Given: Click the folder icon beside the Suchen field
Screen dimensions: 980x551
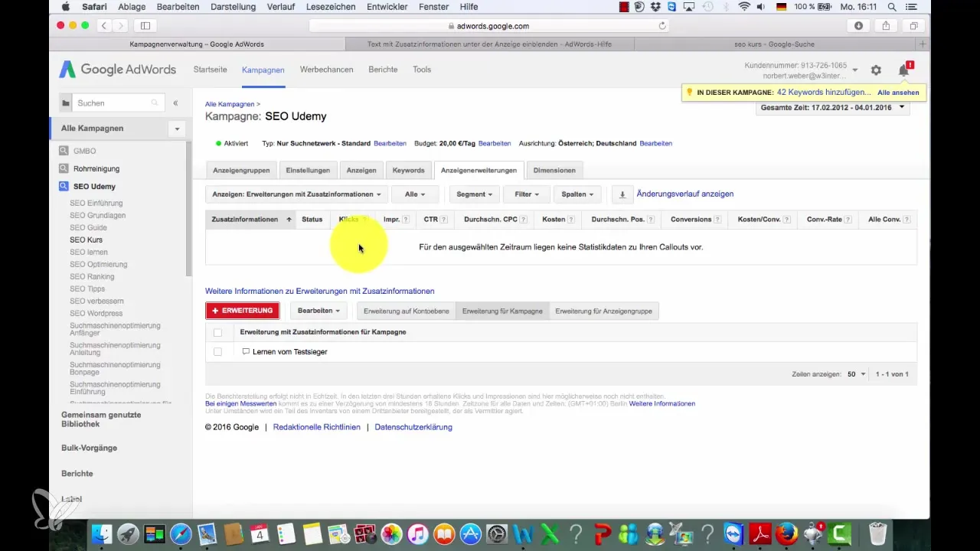Looking at the screenshot, I should click(66, 103).
